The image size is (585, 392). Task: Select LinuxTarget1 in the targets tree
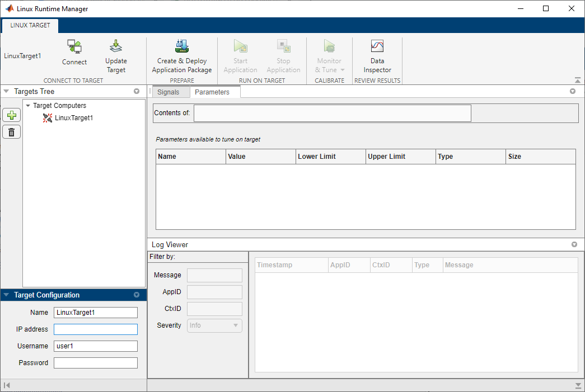(x=73, y=118)
